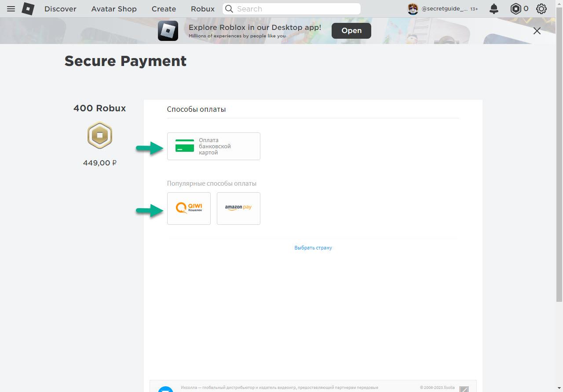Image resolution: width=563 pixels, height=392 pixels.
Task: Click the Roblox Desktop app icon in banner
Action: pos(168,31)
